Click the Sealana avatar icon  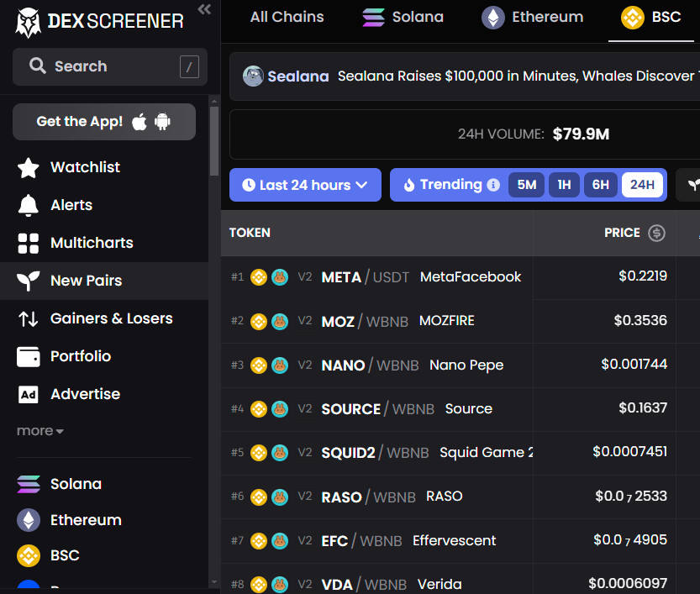coord(253,76)
